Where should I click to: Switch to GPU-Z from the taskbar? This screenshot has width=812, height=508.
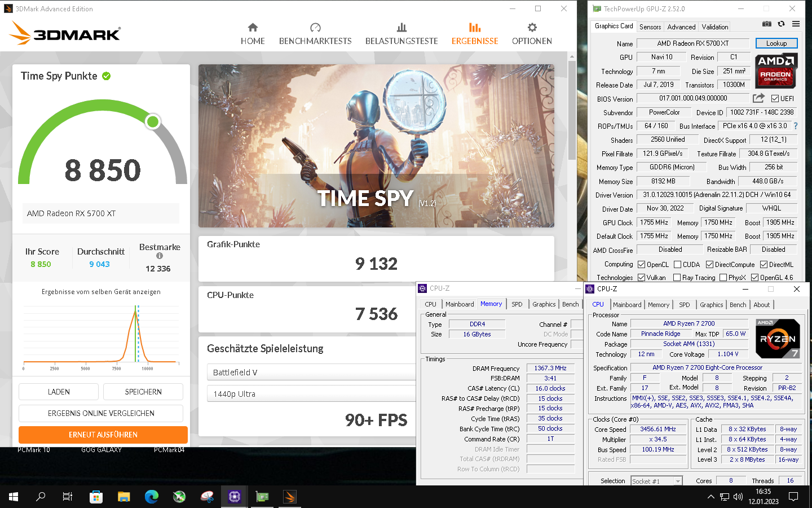point(262,497)
